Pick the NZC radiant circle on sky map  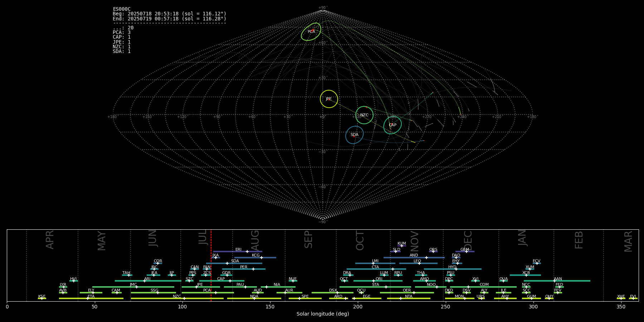click(x=364, y=115)
